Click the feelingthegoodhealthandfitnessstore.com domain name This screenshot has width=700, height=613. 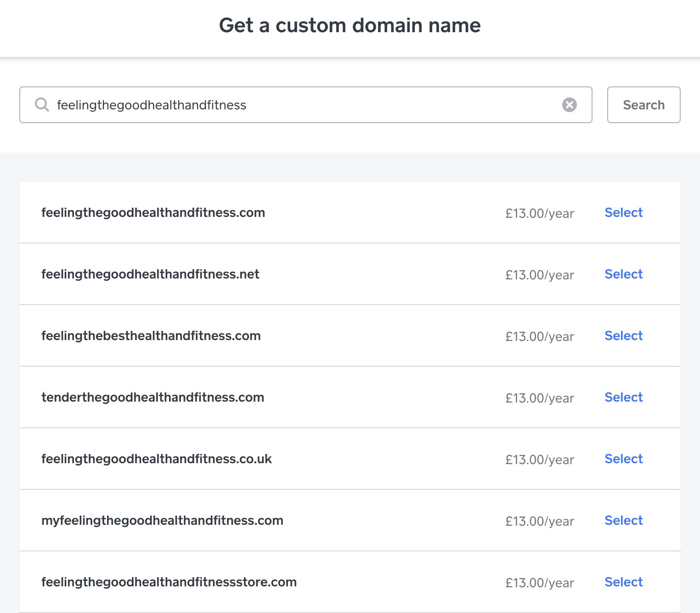[x=169, y=582]
